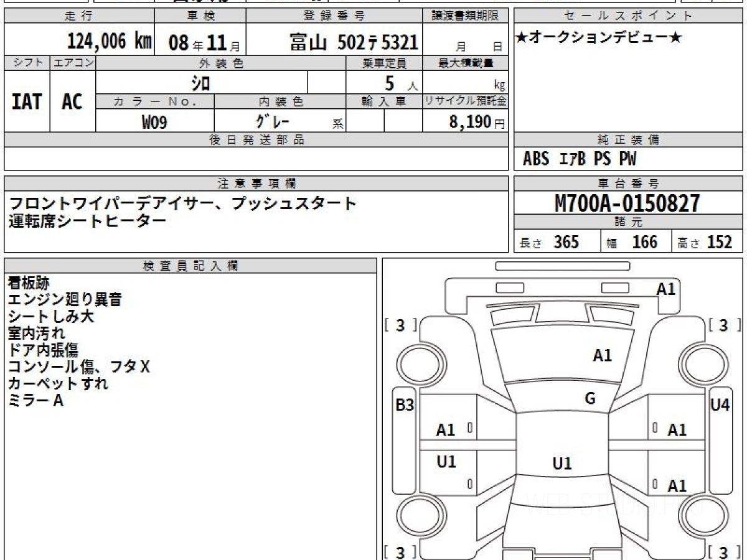
Task: Click the 後日発送部品 header
Action: 256,140
